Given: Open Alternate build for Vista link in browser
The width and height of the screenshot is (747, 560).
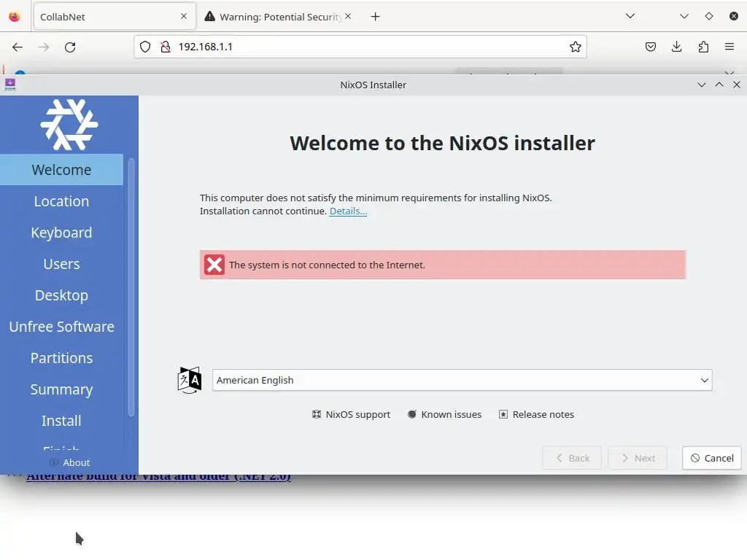Looking at the screenshot, I should (158, 477).
